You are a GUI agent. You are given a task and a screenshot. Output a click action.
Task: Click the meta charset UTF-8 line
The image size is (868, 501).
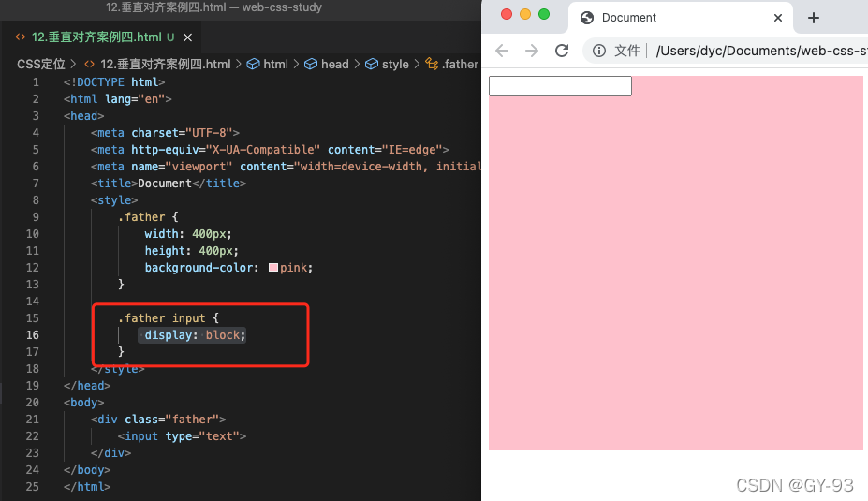tap(165, 133)
